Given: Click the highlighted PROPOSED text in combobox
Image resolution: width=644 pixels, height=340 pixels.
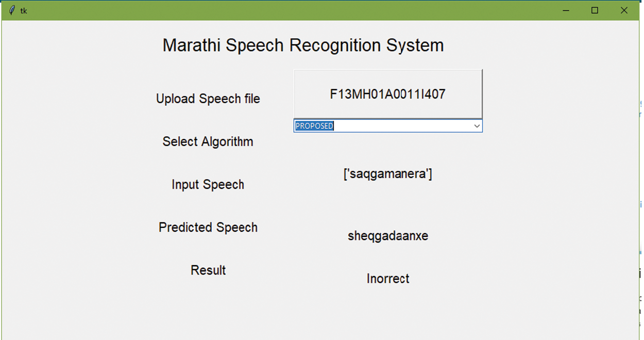Looking at the screenshot, I should (x=314, y=126).
